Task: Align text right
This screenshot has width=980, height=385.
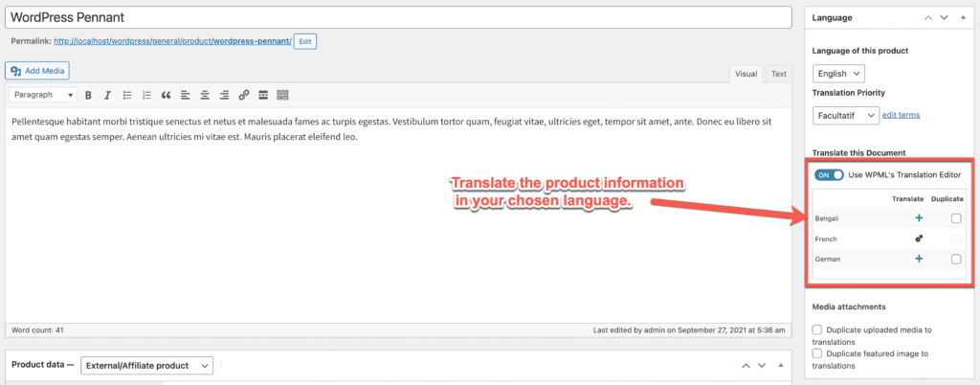Action: (224, 95)
